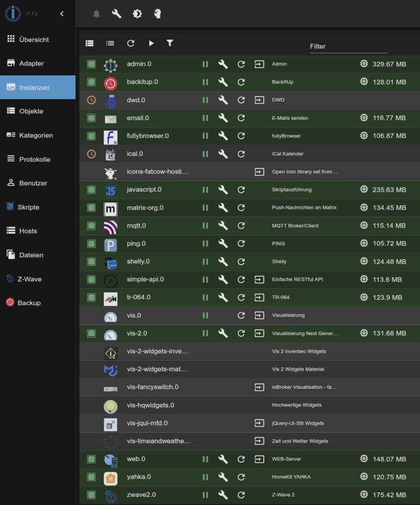Click the notification bell icon
The width and height of the screenshot is (420, 505).
tap(96, 14)
